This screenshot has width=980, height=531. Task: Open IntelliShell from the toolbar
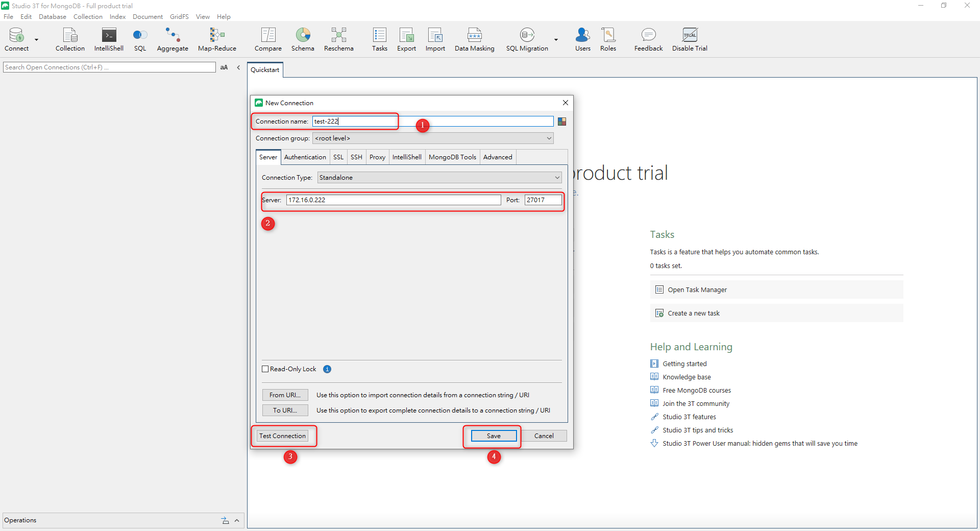click(x=109, y=39)
